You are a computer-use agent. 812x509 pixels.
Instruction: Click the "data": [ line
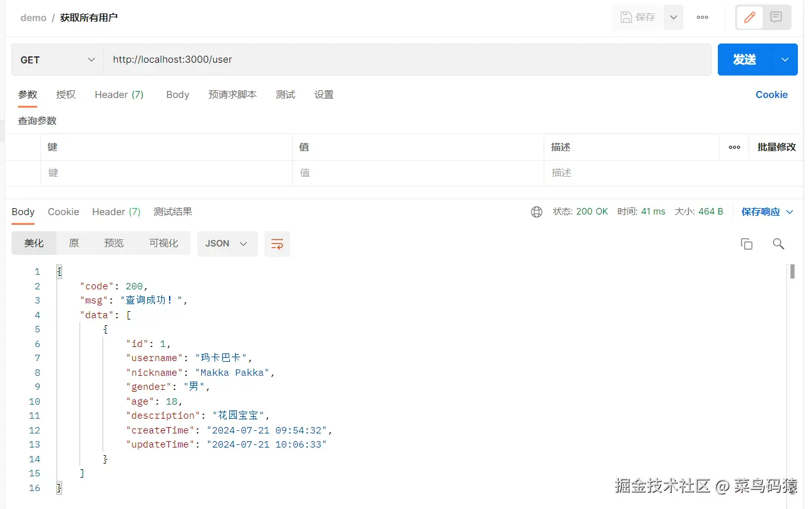(106, 315)
